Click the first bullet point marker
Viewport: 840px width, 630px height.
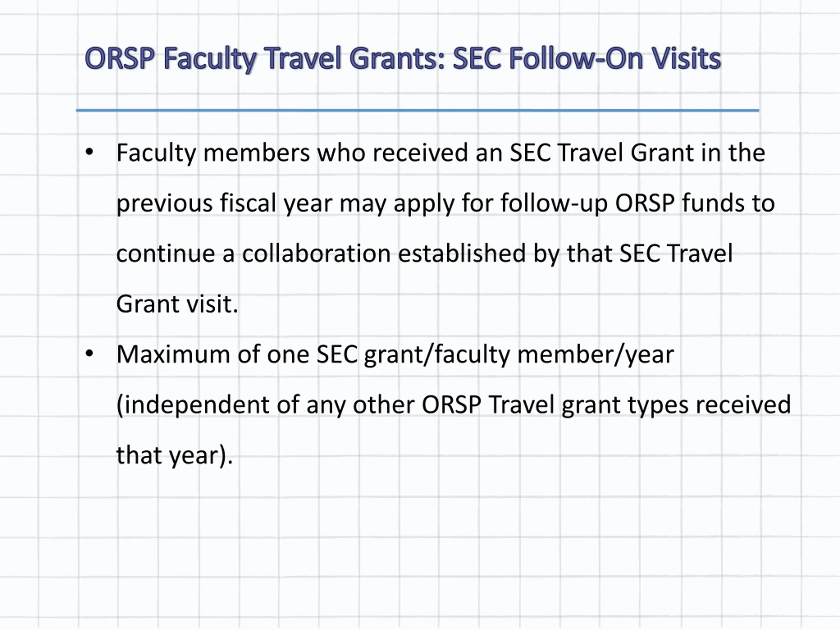click(89, 152)
